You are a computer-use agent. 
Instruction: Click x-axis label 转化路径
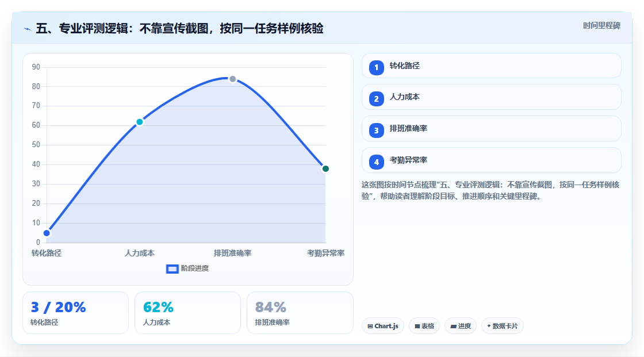[x=47, y=253]
